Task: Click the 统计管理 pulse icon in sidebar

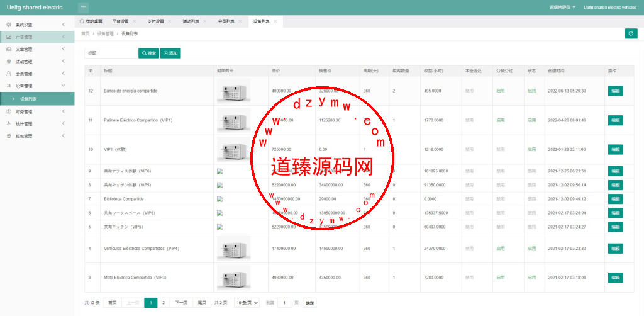Action: point(9,123)
